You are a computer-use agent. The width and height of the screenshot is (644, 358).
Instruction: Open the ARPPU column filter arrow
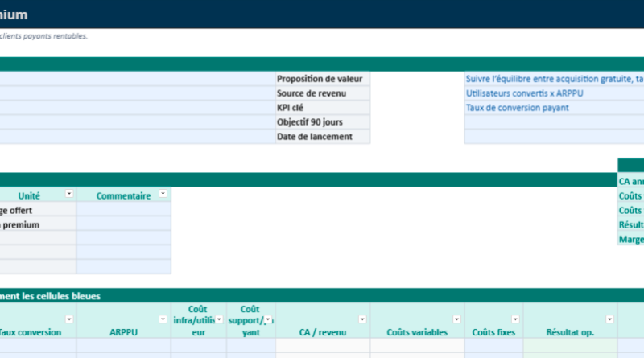163,320
